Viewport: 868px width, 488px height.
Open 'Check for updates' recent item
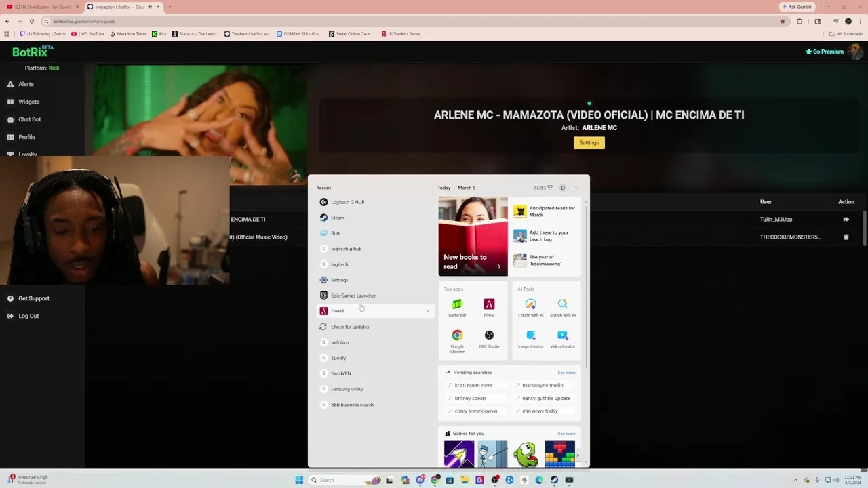(x=374, y=327)
